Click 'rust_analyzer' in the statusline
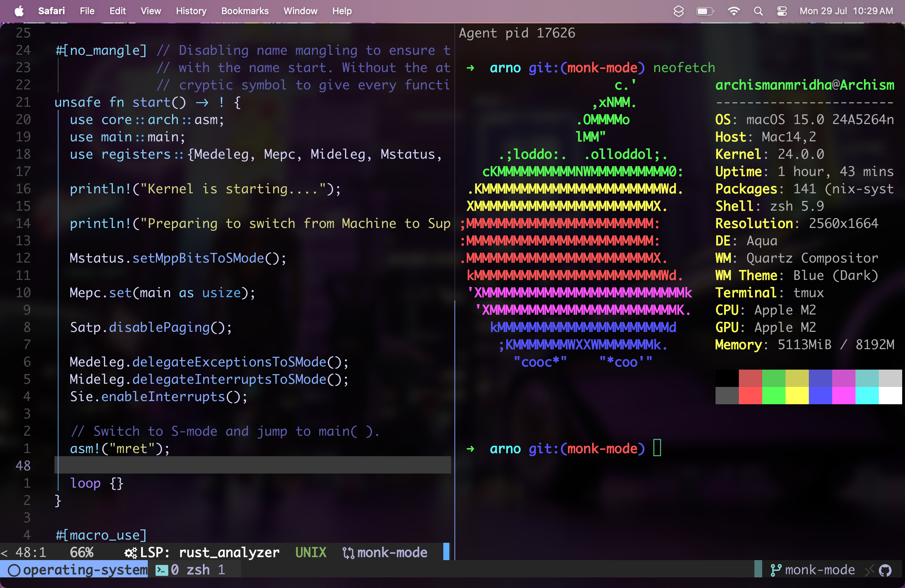The width and height of the screenshot is (905, 588). click(229, 553)
